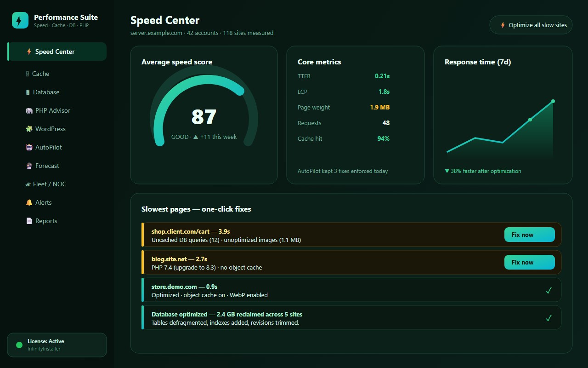Click "store.demo.com — 0.9s" row title
The image size is (588, 368).
tap(185, 287)
